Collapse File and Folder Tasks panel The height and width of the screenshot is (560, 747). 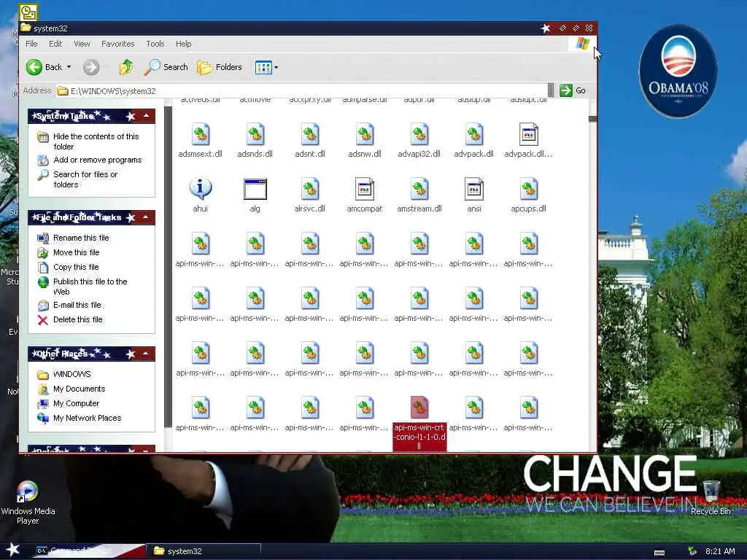pyautogui.click(x=146, y=217)
